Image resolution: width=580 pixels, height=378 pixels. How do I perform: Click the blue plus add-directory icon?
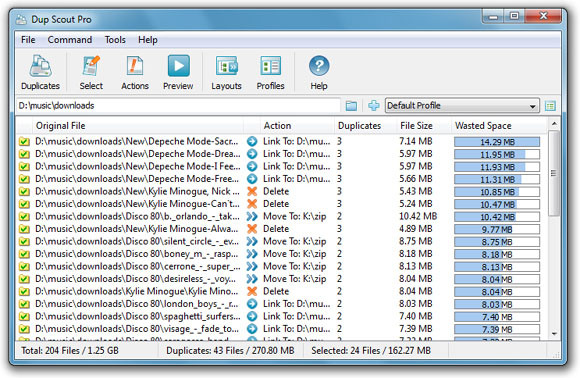pyautogui.click(x=374, y=106)
